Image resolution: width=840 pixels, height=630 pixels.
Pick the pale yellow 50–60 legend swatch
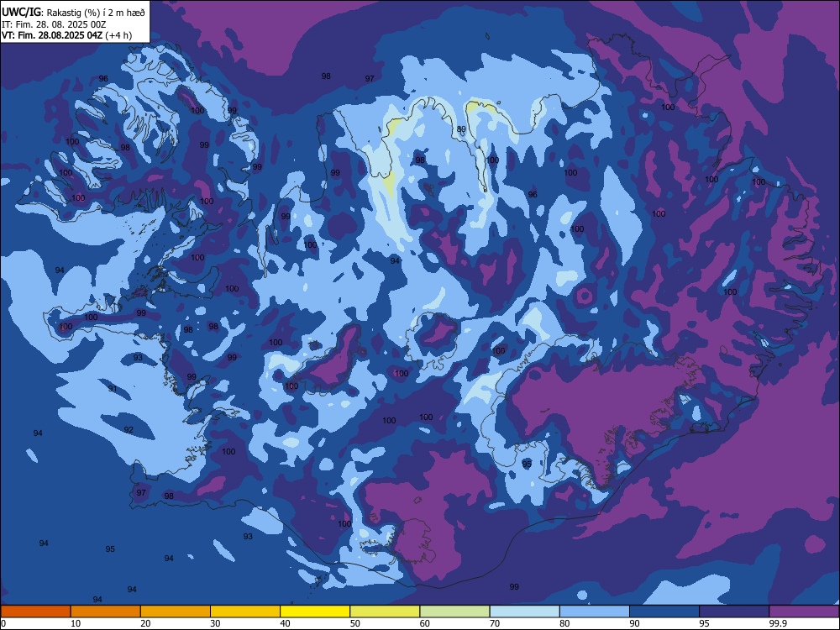pyautogui.click(x=385, y=612)
